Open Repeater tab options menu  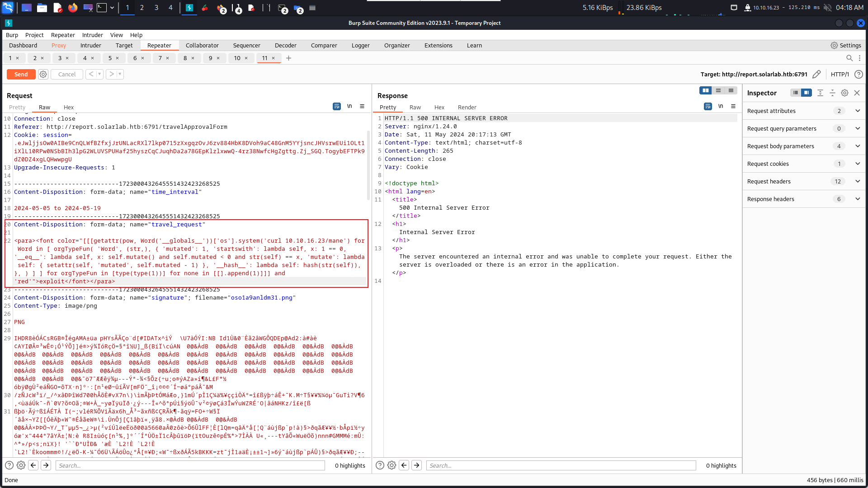pos(859,58)
